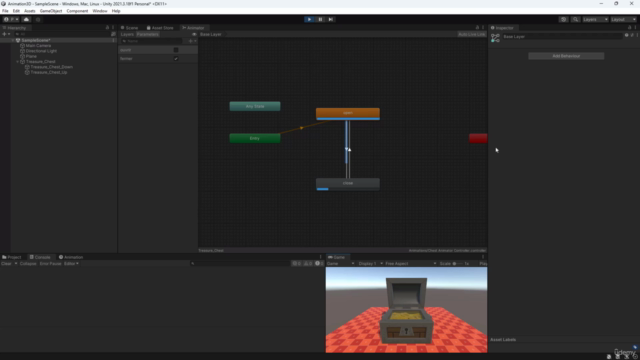Click the Play button in the toolbar

309,19
